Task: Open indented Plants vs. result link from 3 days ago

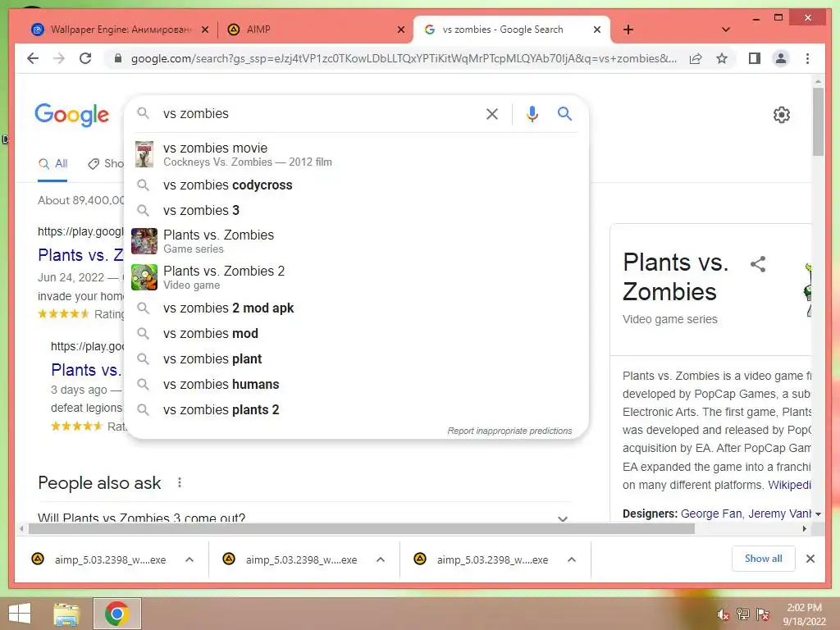Action: click(87, 370)
